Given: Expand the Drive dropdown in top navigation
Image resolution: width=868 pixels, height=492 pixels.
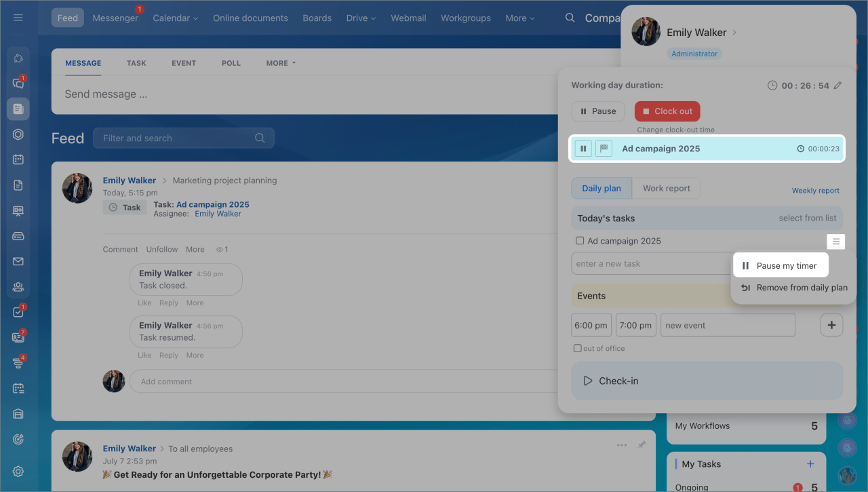Looking at the screenshot, I should [361, 18].
